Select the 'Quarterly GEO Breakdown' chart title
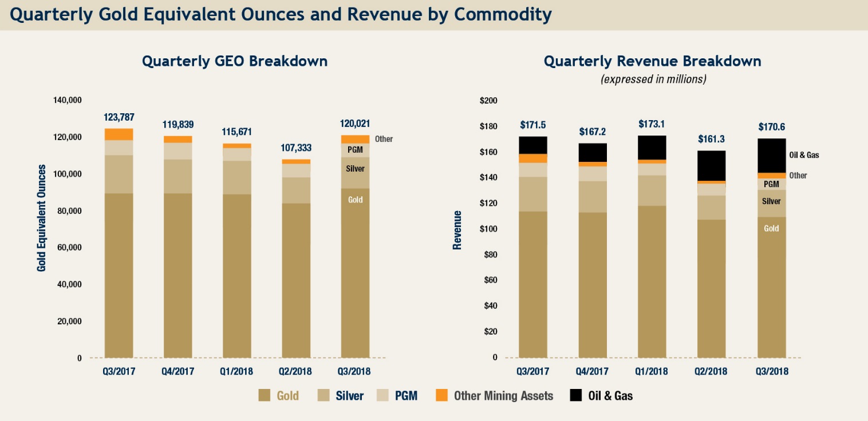The image size is (868, 421). click(x=235, y=61)
